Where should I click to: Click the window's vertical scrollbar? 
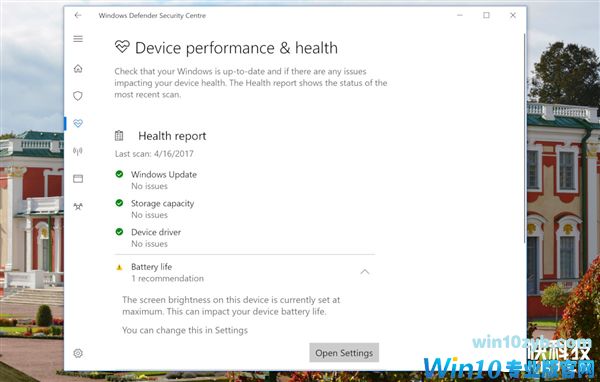click(x=525, y=138)
